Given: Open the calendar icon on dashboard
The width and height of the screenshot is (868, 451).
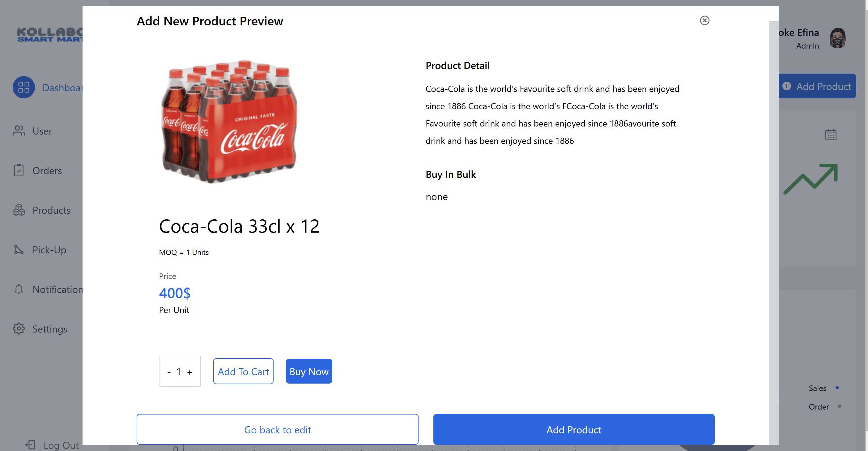Looking at the screenshot, I should tap(831, 135).
